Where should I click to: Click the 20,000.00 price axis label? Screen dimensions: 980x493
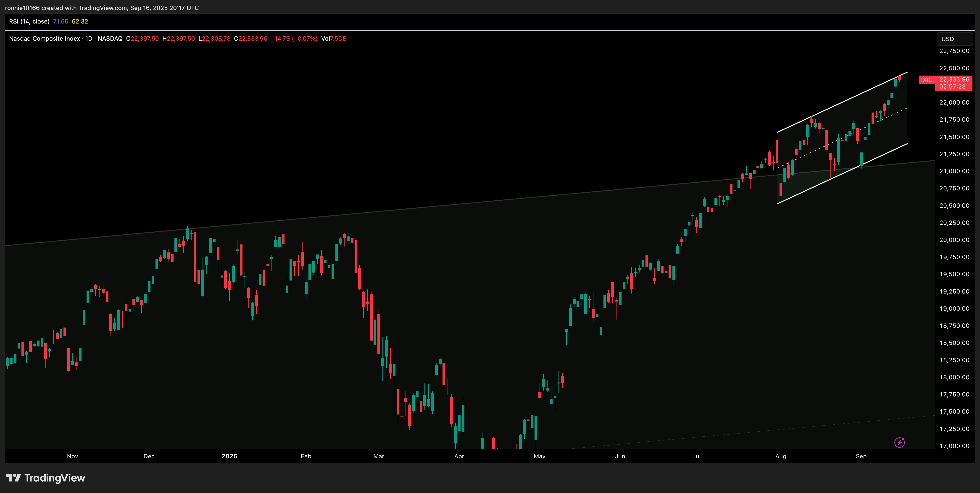click(954, 240)
